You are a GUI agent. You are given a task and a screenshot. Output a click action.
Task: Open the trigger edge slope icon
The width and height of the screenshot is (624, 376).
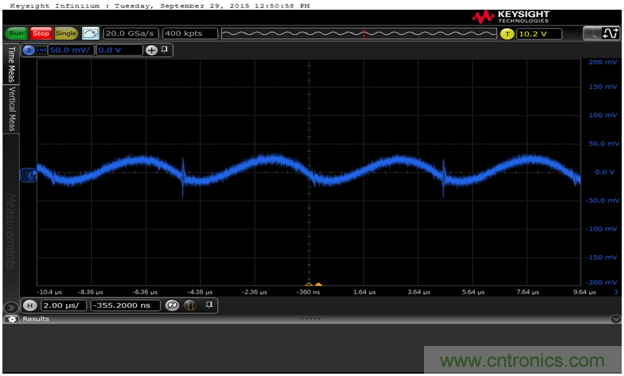[610, 33]
